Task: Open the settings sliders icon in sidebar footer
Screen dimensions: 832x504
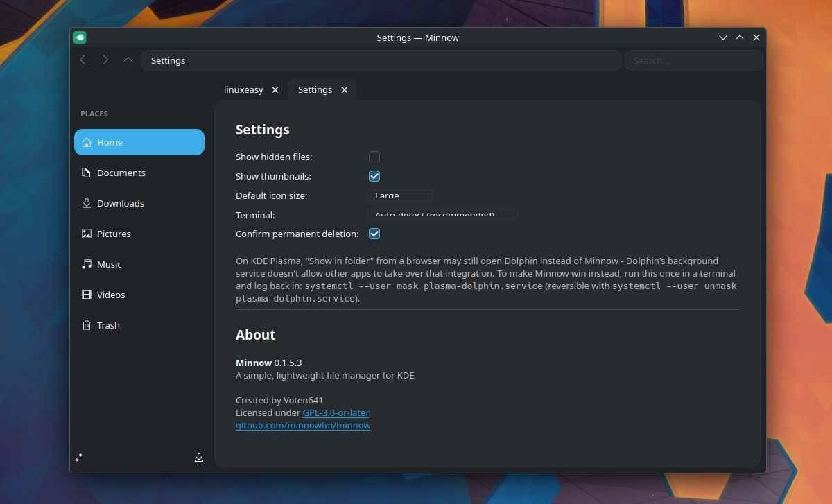Action: 80,458
